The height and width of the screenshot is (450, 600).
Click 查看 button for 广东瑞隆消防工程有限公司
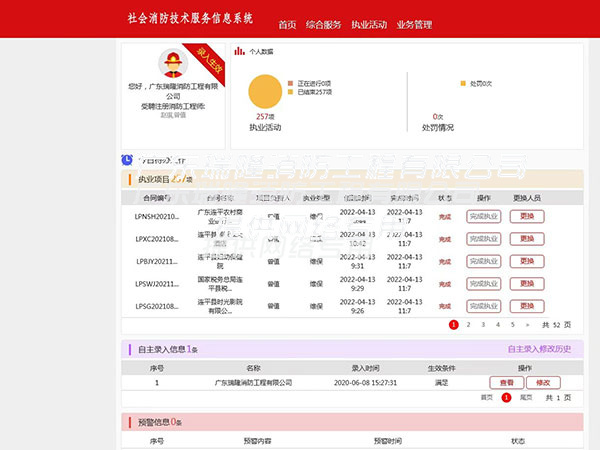coord(506,382)
